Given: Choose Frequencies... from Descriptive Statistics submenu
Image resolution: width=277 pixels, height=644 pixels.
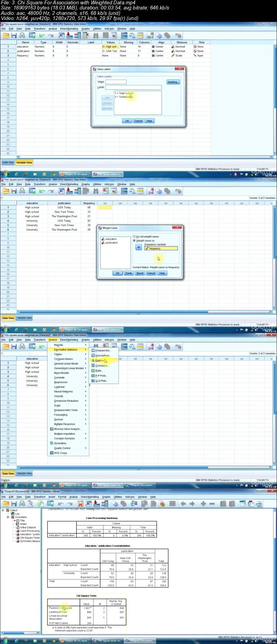Looking at the screenshot, I should (x=104, y=351).
